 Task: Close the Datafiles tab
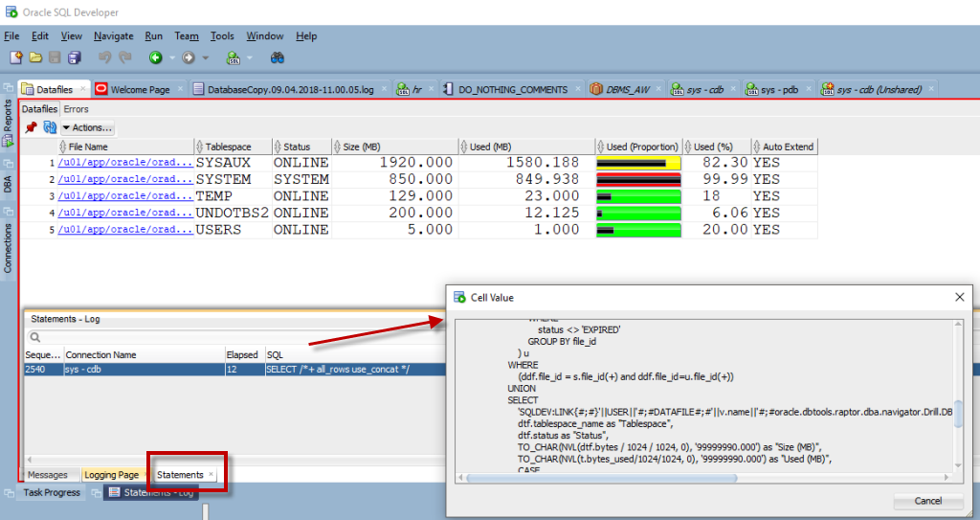tap(82, 89)
